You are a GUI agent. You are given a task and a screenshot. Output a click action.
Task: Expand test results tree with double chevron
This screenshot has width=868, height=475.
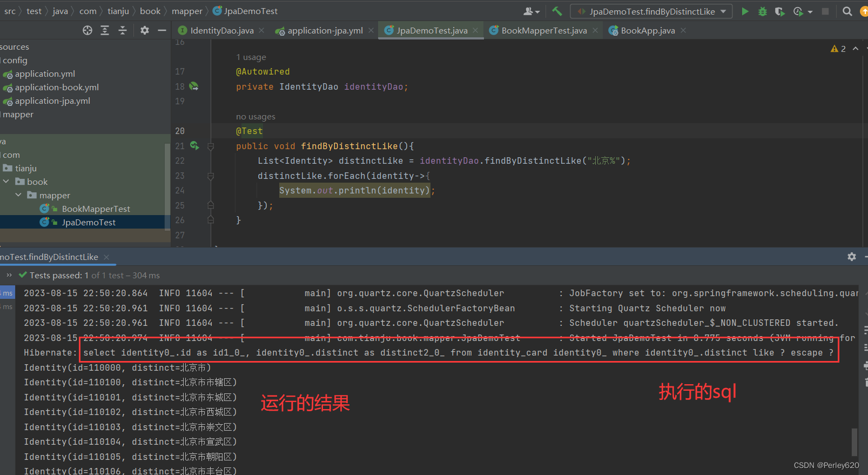pyautogui.click(x=9, y=275)
